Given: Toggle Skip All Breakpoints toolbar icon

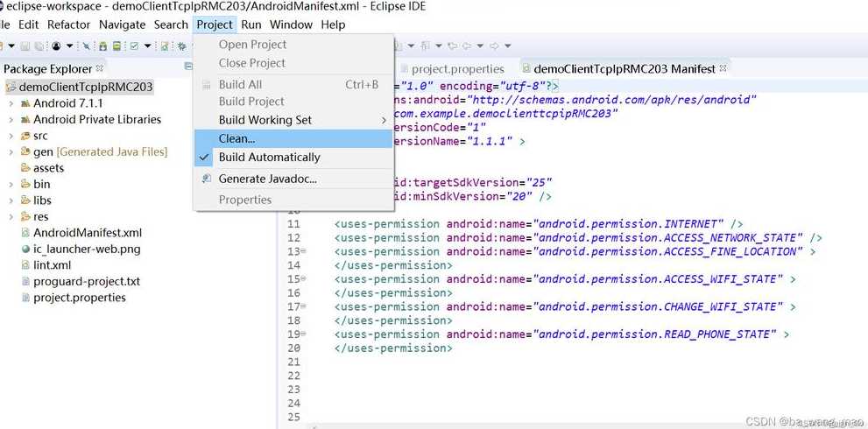Looking at the screenshot, I should tap(87, 46).
